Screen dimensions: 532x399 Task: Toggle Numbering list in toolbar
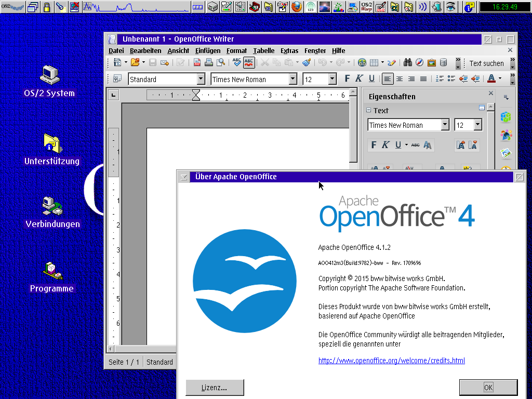[440, 79]
